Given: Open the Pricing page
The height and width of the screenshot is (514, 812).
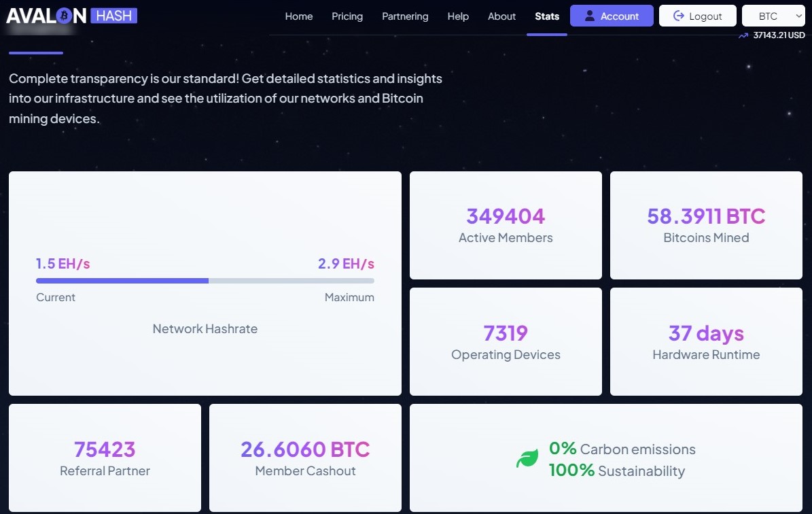Looking at the screenshot, I should (x=347, y=16).
